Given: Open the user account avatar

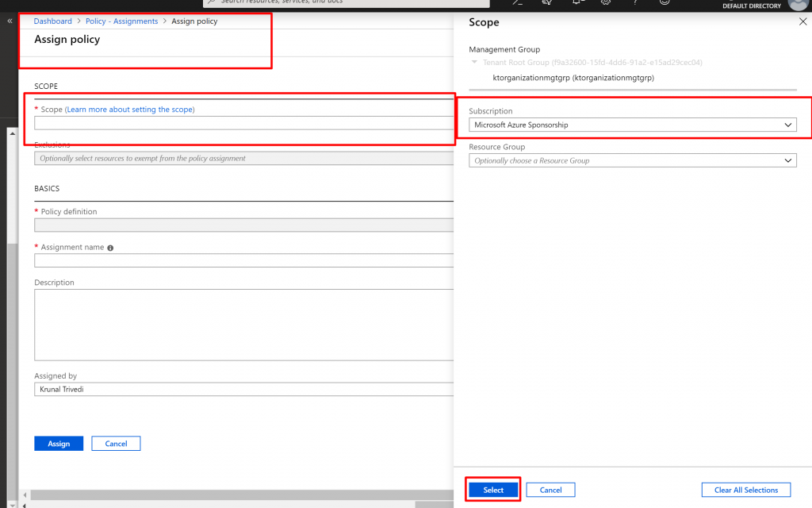Looking at the screenshot, I should (x=797, y=4).
